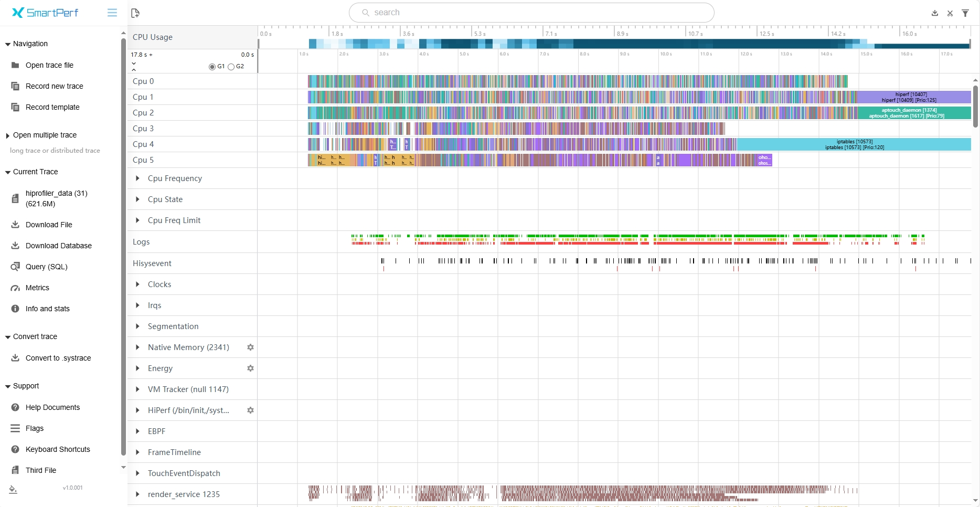Screen dimensions: 980x507
Task: Click the gear icon on Energy row
Action: (x=250, y=368)
